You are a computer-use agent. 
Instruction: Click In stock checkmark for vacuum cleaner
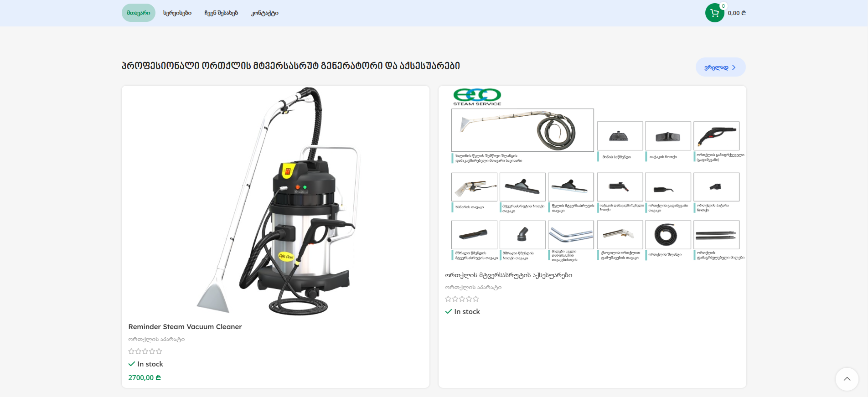[132, 364]
